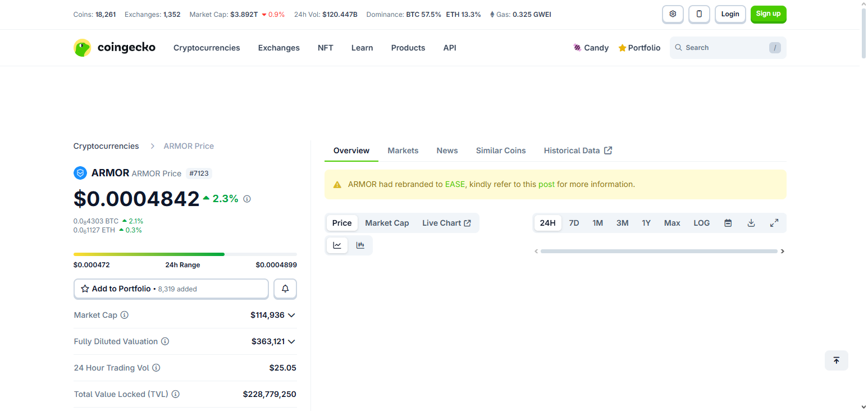Expand the Market Cap details chevron
This screenshot has height=411, width=868.
(x=292, y=315)
